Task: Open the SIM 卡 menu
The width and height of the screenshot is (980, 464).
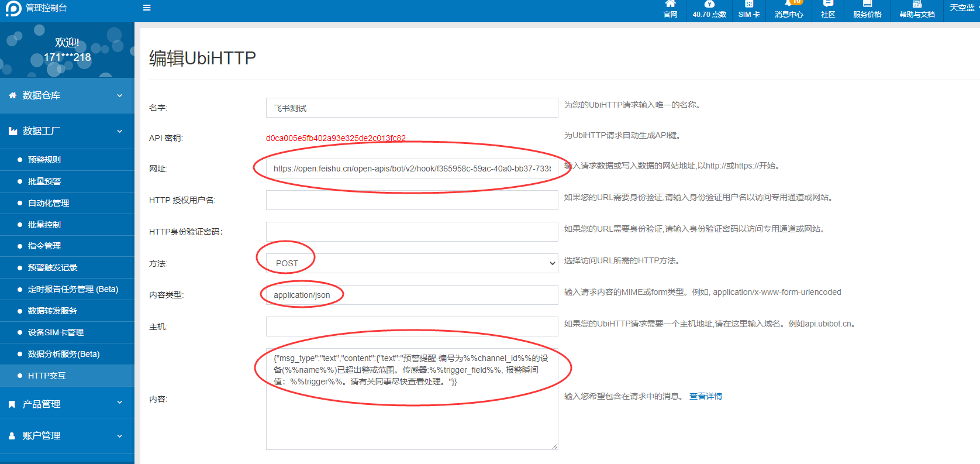Action: point(749,10)
